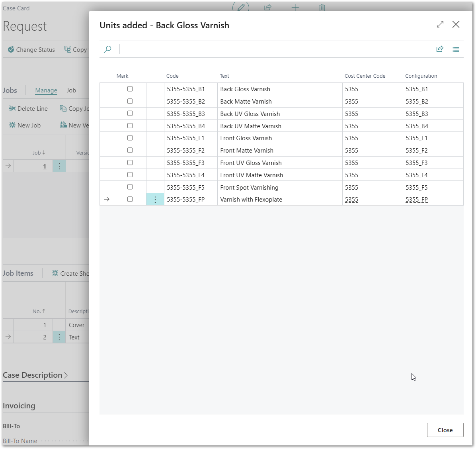The image size is (476, 449).
Task: Click the New Job icon
Action: pyautogui.click(x=12, y=125)
